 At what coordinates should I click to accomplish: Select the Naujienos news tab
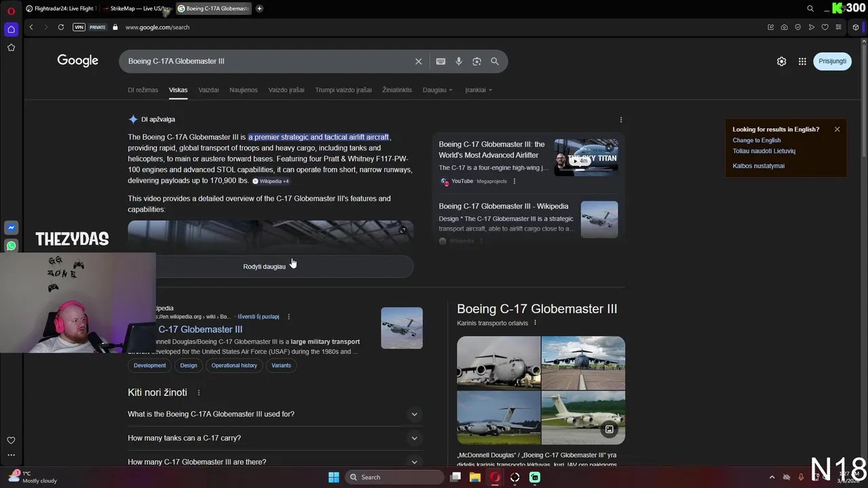click(243, 89)
